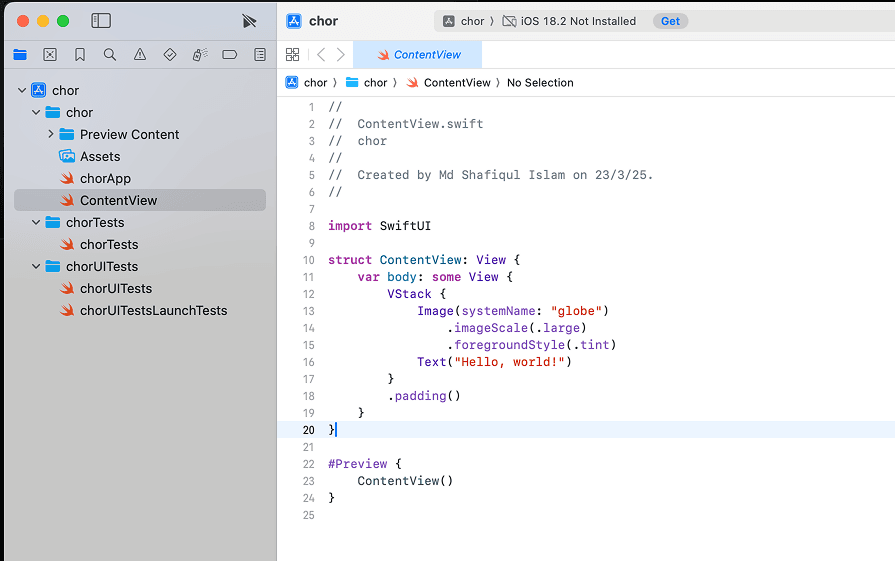Select chorApp file in navigator
This screenshot has width=895, height=561.
(105, 179)
